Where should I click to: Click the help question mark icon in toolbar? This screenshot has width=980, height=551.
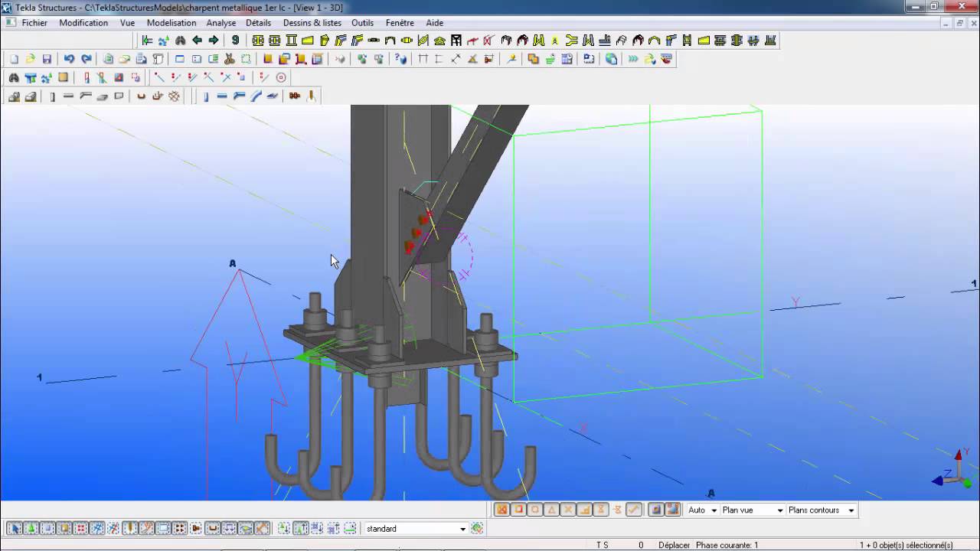click(400, 59)
